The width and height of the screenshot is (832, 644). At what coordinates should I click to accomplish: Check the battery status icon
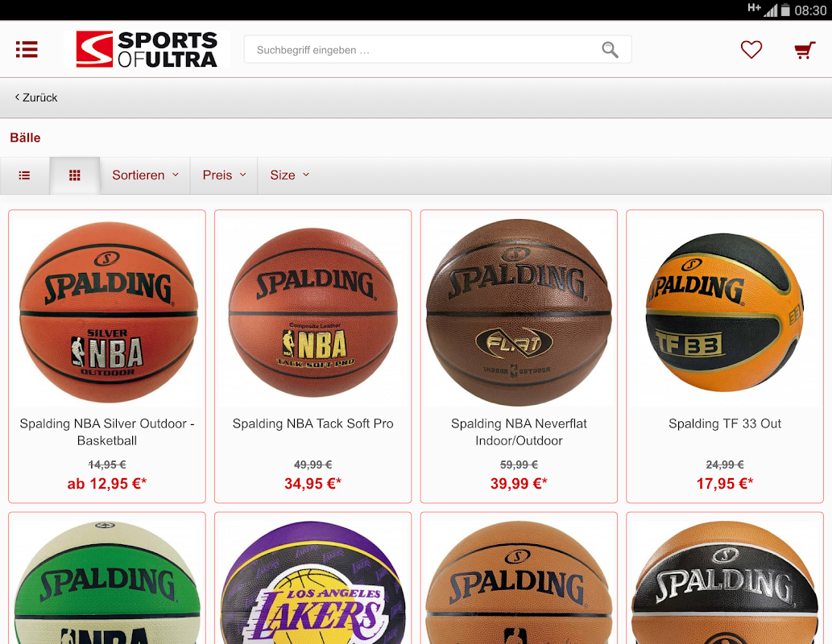[x=785, y=10]
